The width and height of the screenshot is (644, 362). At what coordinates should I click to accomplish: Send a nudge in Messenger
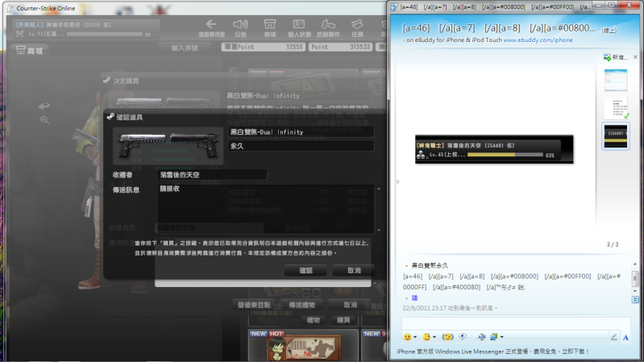447,337
